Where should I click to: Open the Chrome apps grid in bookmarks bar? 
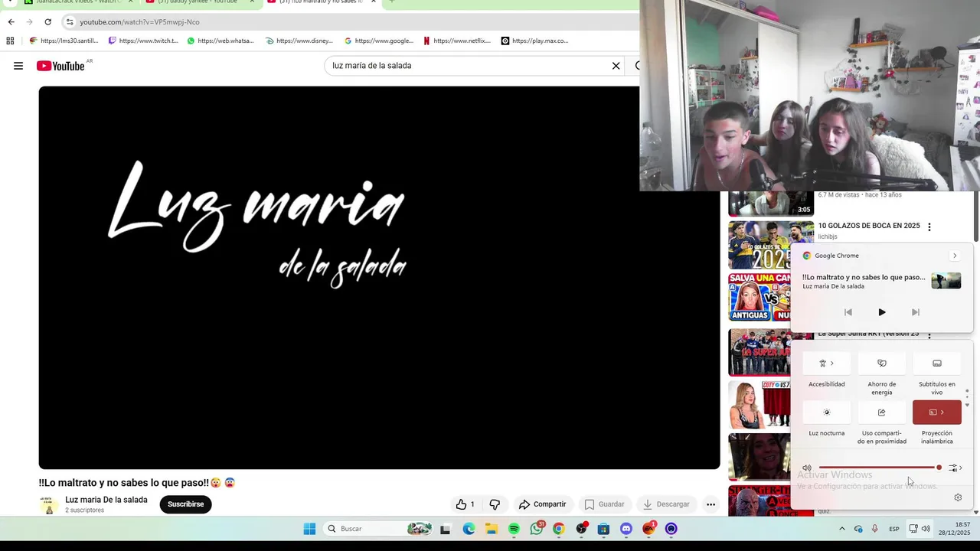pyautogui.click(x=10, y=41)
